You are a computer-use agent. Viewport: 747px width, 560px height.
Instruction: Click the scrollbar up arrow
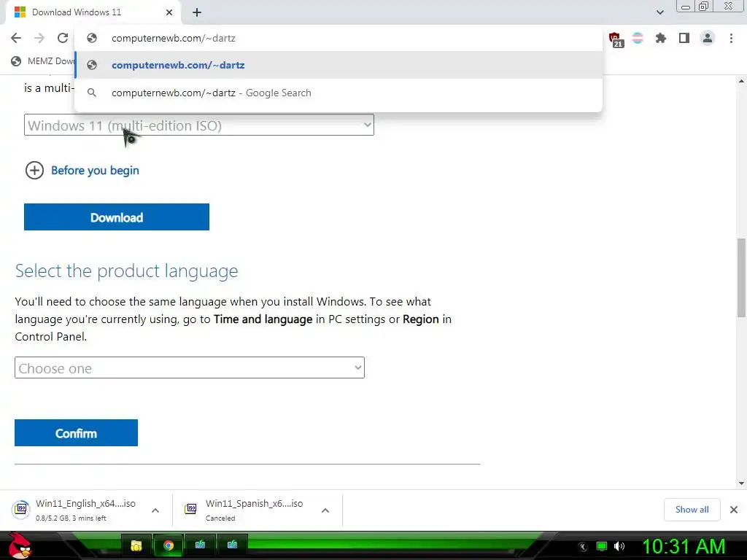(741, 81)
